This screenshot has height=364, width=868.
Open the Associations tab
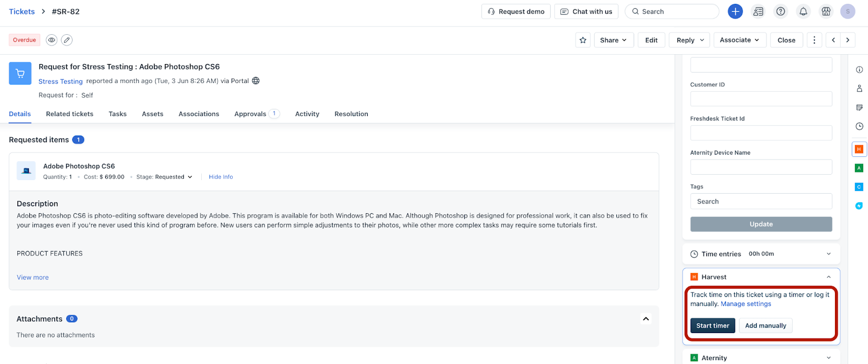pos(199,114)
